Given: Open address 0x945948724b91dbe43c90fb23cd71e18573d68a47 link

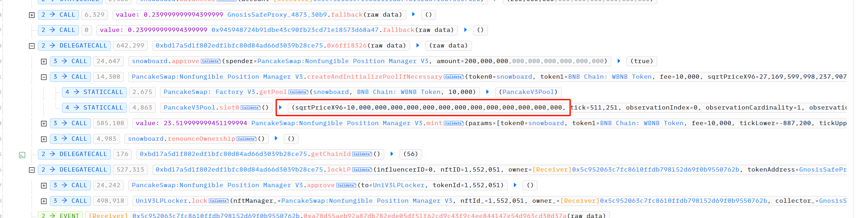Looking at the screenshot, I should point(295,30).
